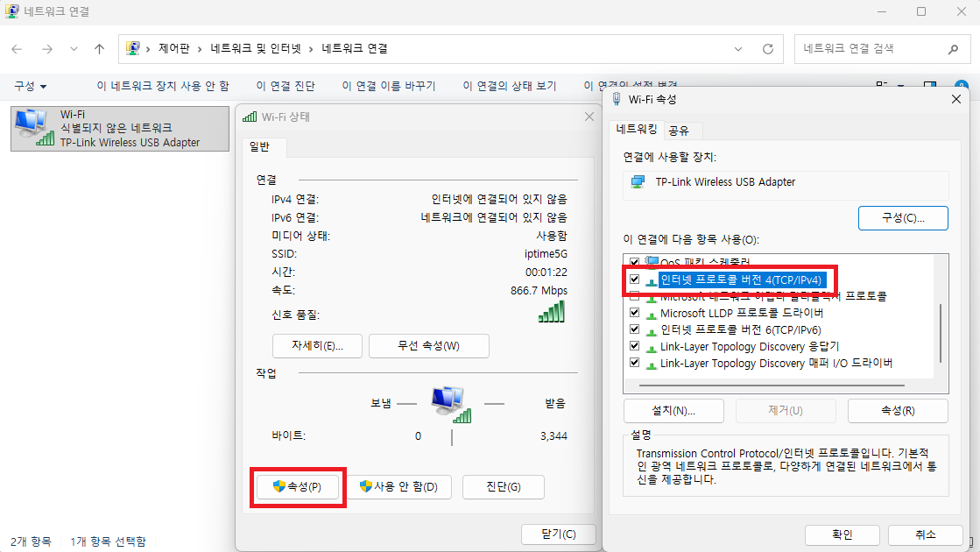Switch to the 공유 tab

point(680,129)
